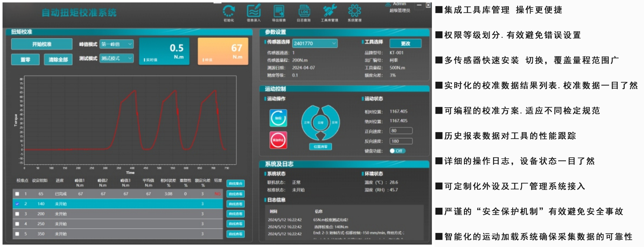Image resolution: width=644 pixels, height=247 pixels.
Task: Click 曲线查看 button for calibration point 1
Action: 235,194
